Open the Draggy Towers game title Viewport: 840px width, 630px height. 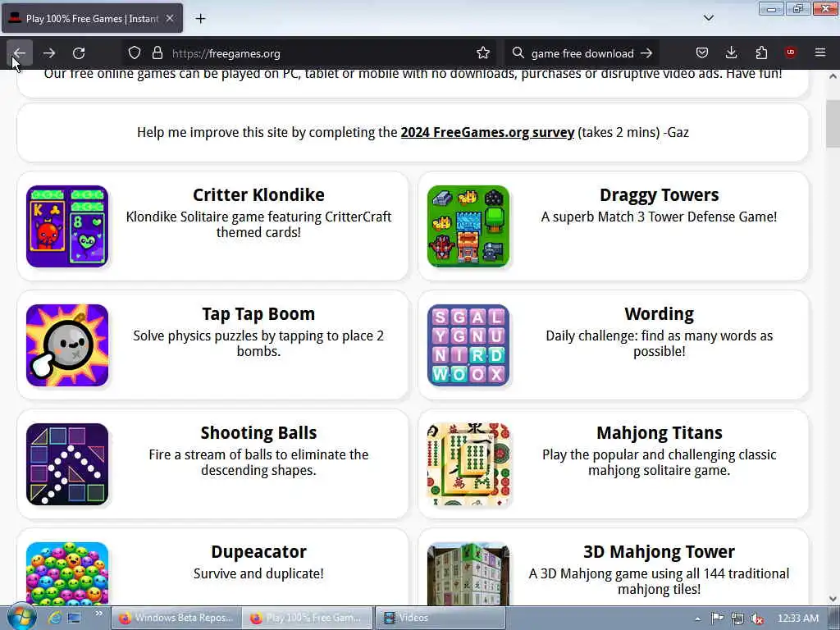(659, 195)
